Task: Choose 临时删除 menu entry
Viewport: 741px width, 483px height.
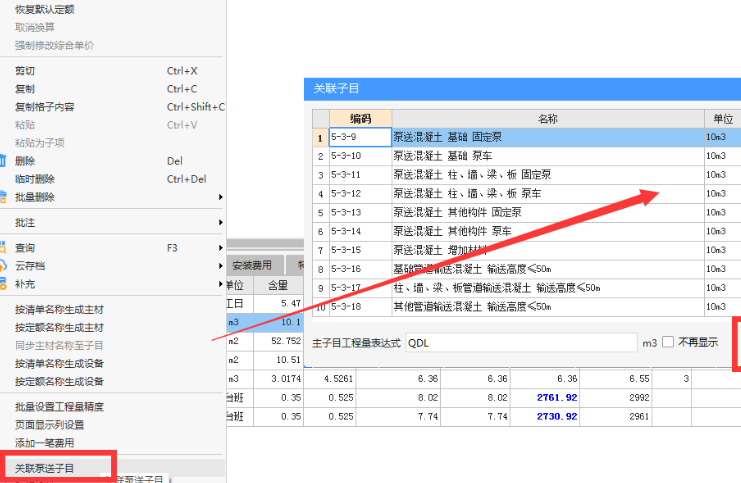Action: click(34, 179)
